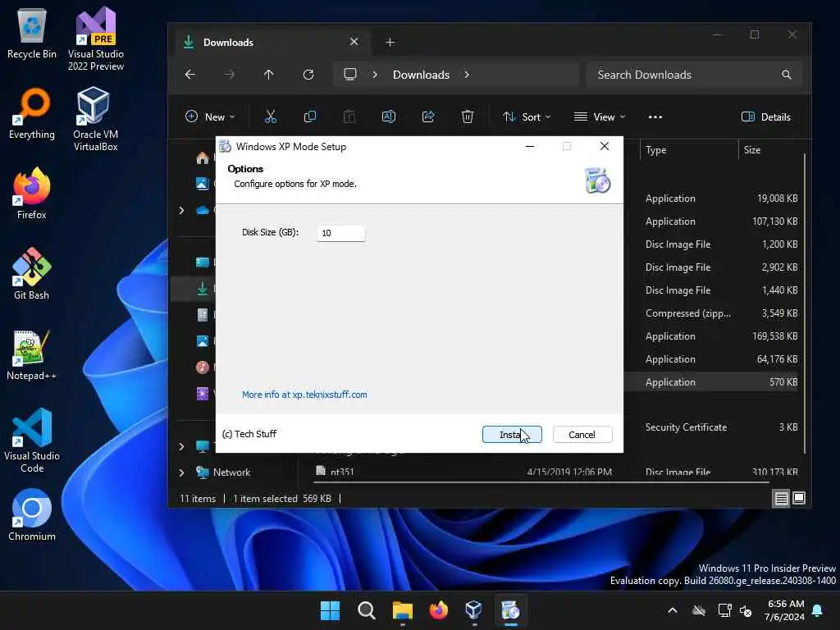
Task: Select the Downloads tab
Action: click(271, 43)
